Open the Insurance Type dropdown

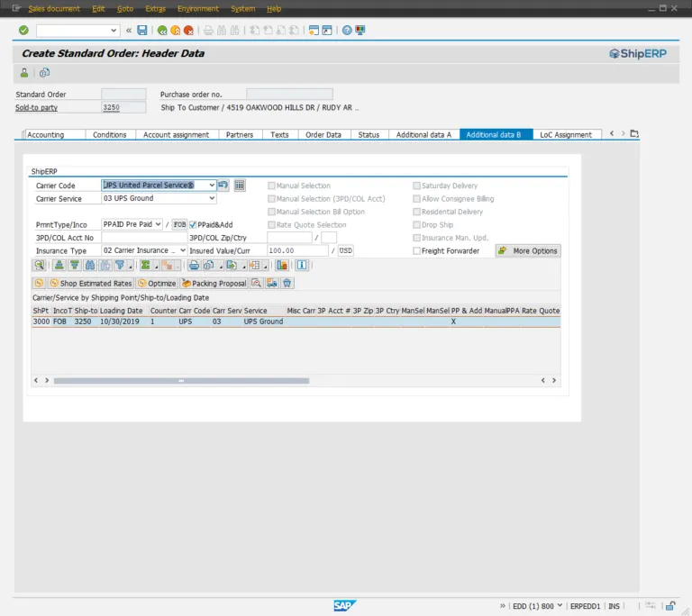coord(183,250)
